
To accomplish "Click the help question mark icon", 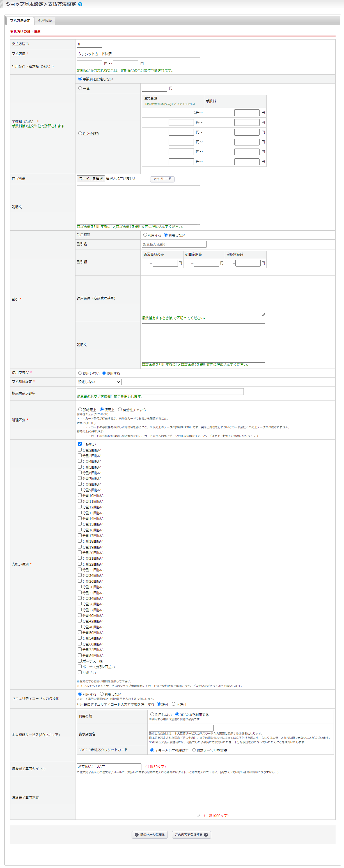I will pyautogui.click(x=80, y=4).
